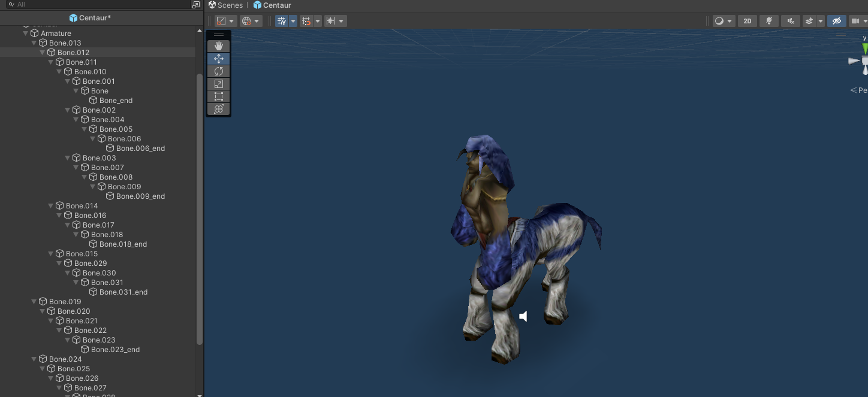Open the tool handle position dropdown arrow
Screen dimensions: 868x397
tap(231, 21)
